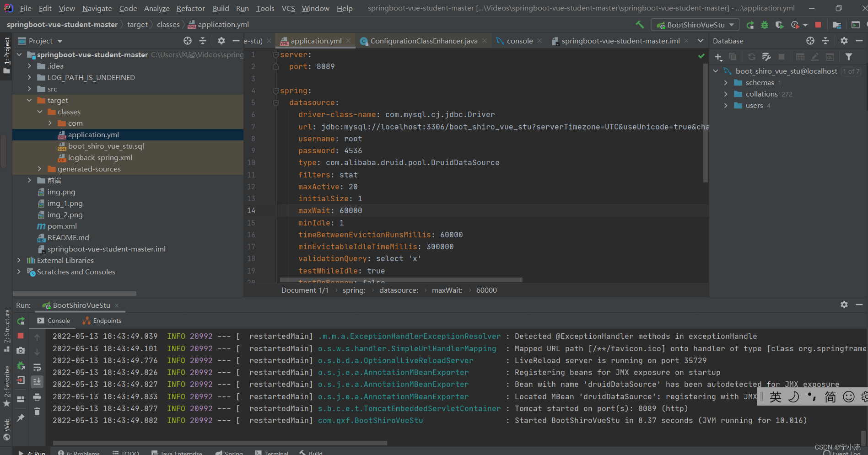
Task: Switch to ConfigurationClassEnhancer.java tab
Action: pos(424,41)
